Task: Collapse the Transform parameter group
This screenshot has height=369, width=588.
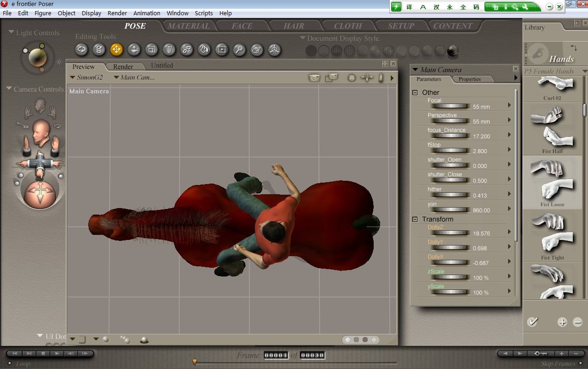Action: [x=415, y=219]
